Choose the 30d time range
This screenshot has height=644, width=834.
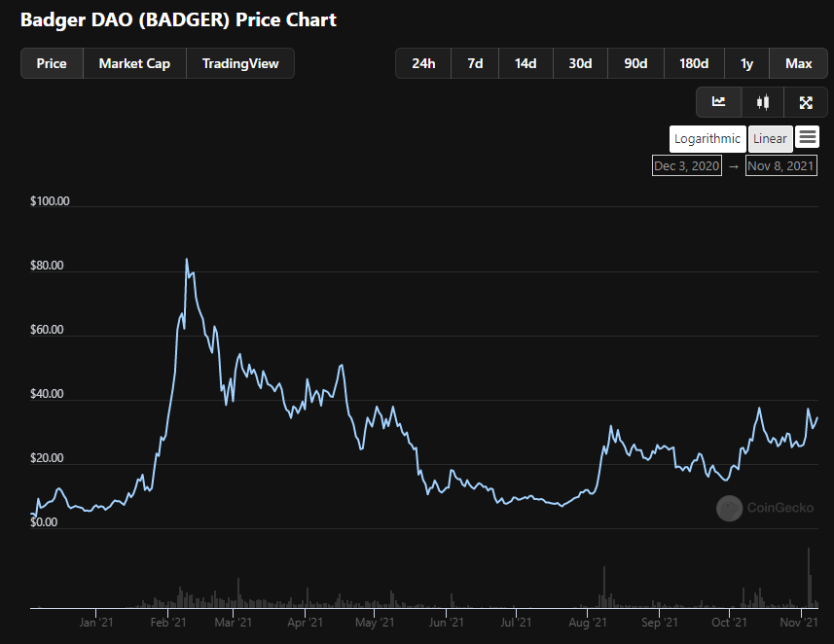pos(580,63)
